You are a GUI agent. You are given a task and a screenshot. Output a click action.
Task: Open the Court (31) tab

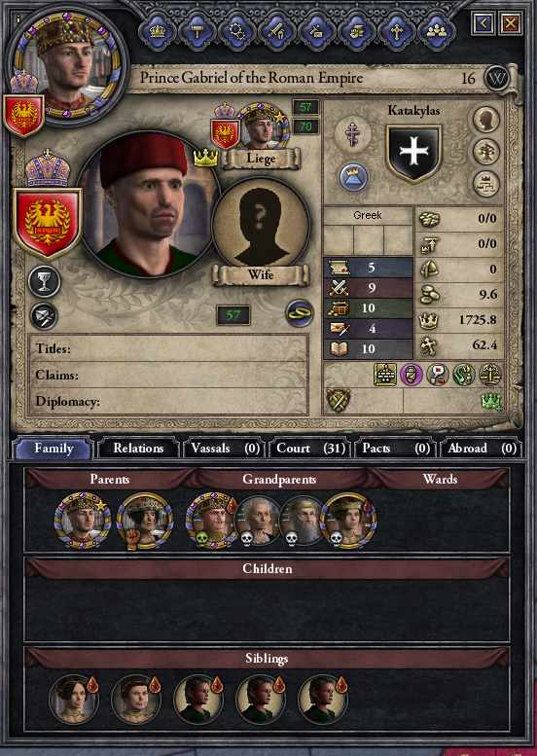[310, 449]
